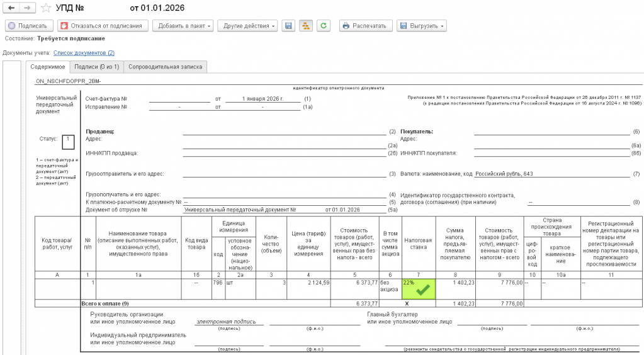
Task: Add document to favorites with star icon
Action: coord(47,8)
